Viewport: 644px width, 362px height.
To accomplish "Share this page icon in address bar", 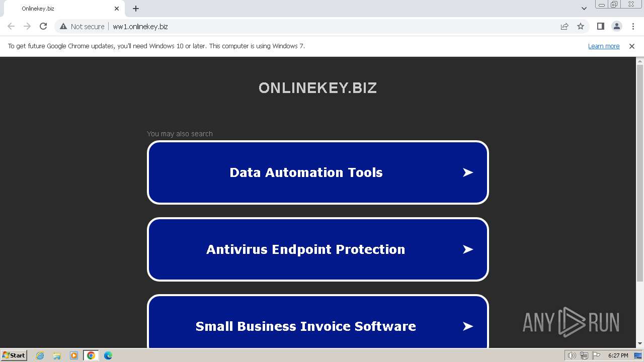I will tap(565, 26).
